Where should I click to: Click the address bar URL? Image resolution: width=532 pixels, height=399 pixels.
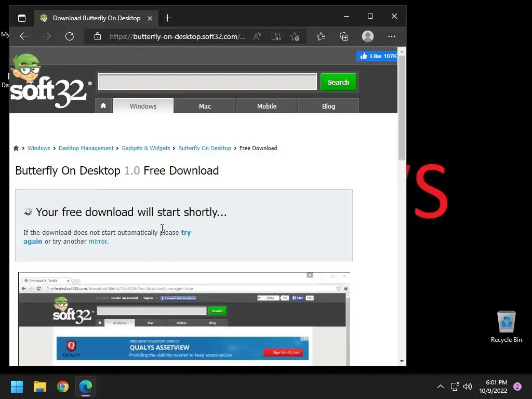177,37
